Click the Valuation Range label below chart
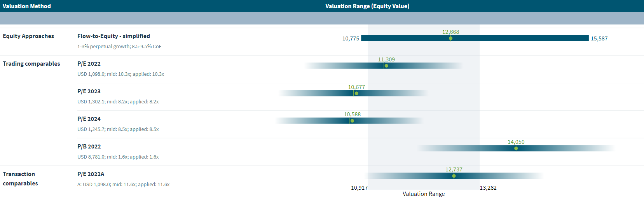 [424, 194]
